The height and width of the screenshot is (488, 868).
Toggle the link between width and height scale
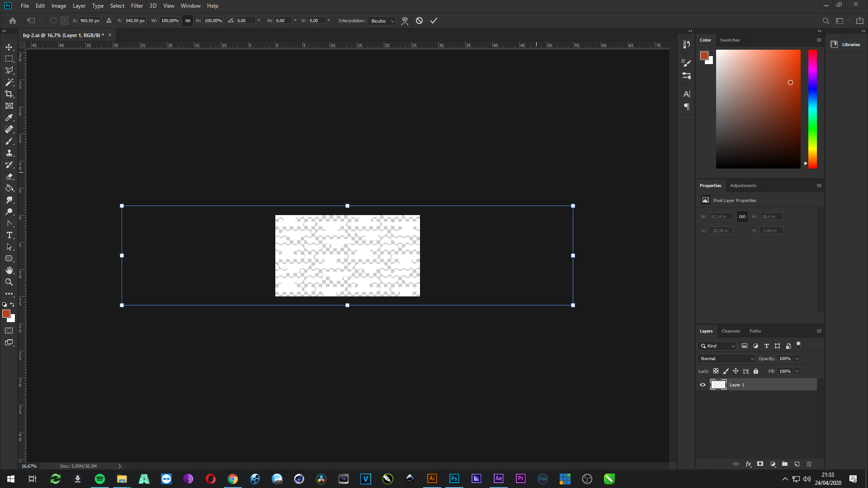click(188, 20)
